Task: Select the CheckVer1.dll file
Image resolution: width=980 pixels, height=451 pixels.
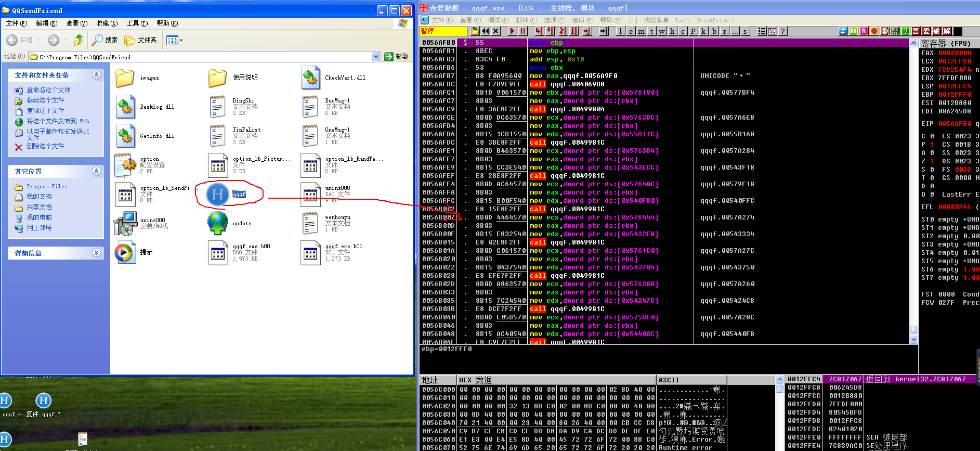Action: pyautogui.click(x=334, y=78)
